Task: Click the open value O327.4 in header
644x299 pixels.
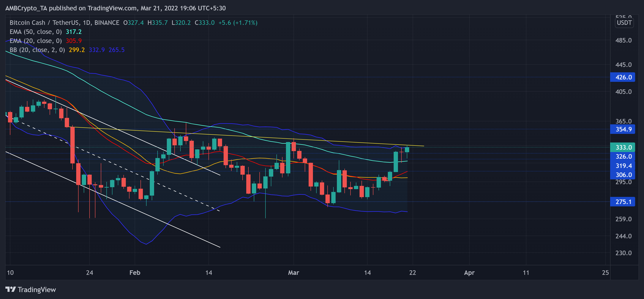Action: pos(133,23)
